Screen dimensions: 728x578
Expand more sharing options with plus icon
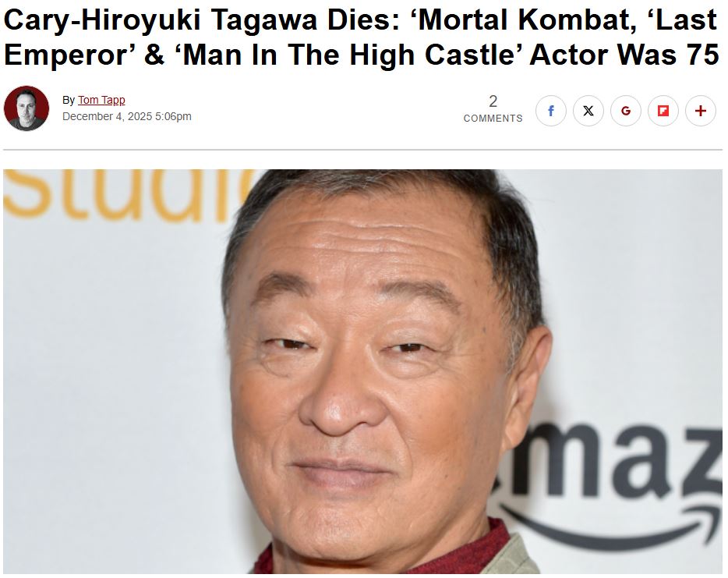click(701, 111)
